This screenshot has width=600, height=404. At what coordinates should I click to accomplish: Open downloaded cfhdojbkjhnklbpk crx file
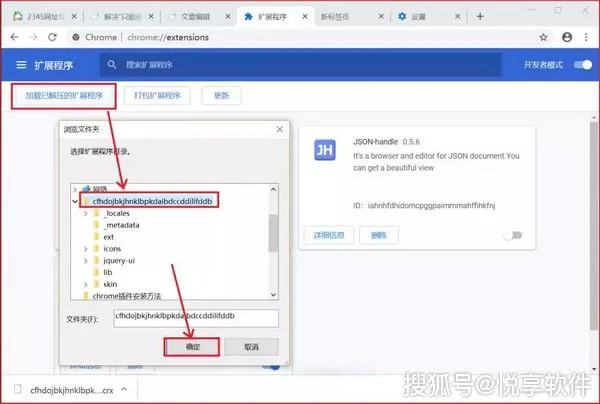[72, 390]
